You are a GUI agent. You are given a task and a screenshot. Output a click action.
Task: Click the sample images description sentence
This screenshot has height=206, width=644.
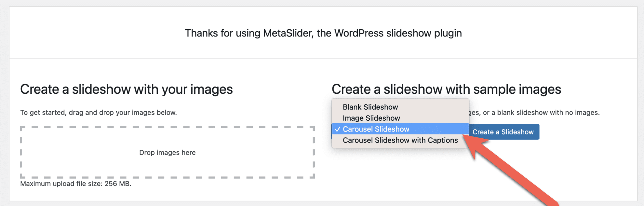pos(537,112)
